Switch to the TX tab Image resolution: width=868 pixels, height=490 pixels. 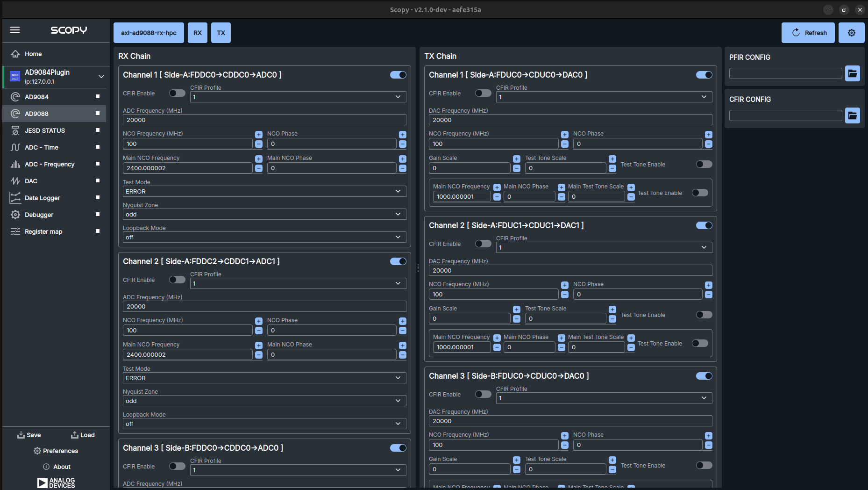pos(221,33)
